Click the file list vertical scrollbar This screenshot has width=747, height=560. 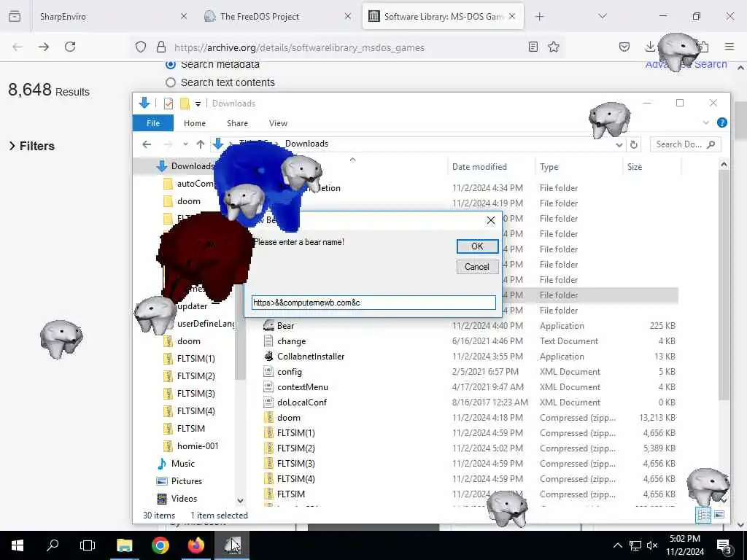click(x=724, y=286)
